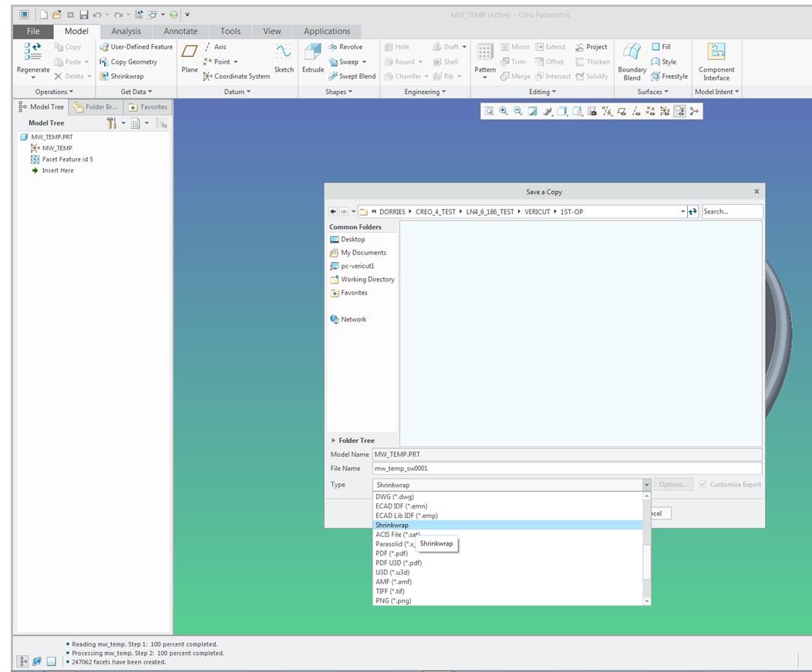Open the Type dropdown arrow
Screen dimensions: 812x672
point(647,485)
